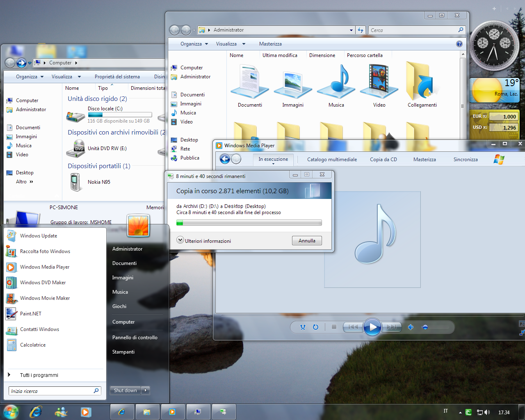This screenshot has width=525, height=420.
Task: Click the volume icon in system tray
Action: pos(487,412)
